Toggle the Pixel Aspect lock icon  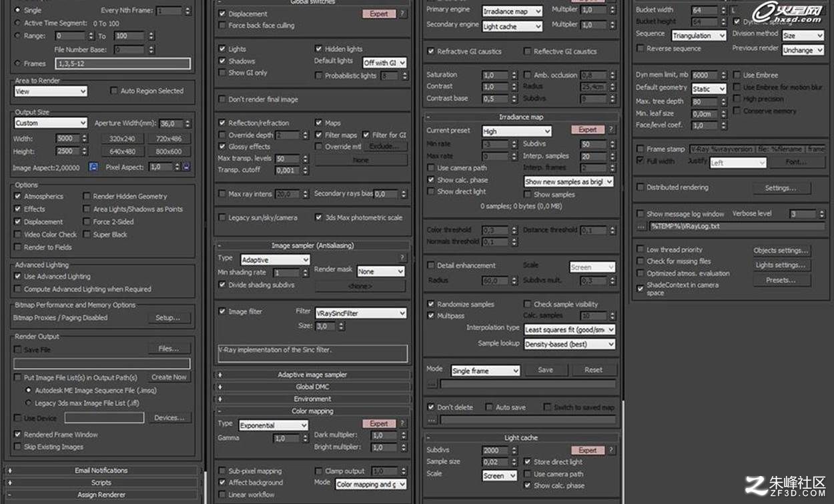click(186, 167)
